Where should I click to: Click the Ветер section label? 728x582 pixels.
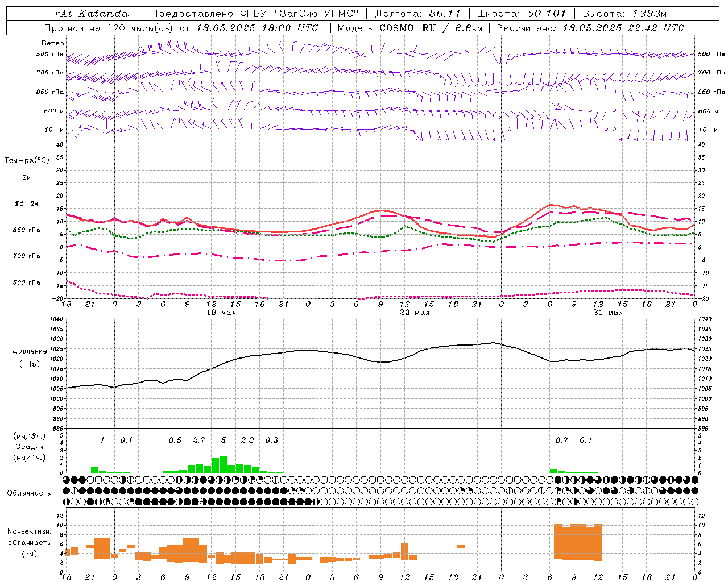point(53,43)
